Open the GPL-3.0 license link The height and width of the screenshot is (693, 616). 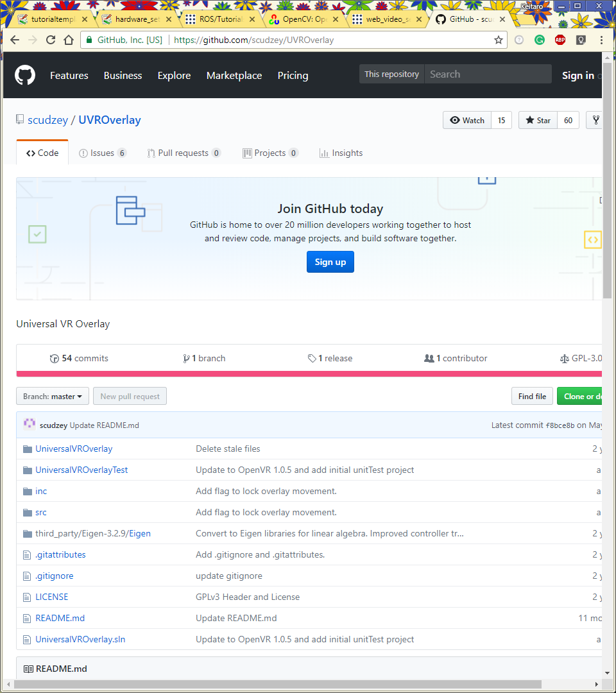581,359
